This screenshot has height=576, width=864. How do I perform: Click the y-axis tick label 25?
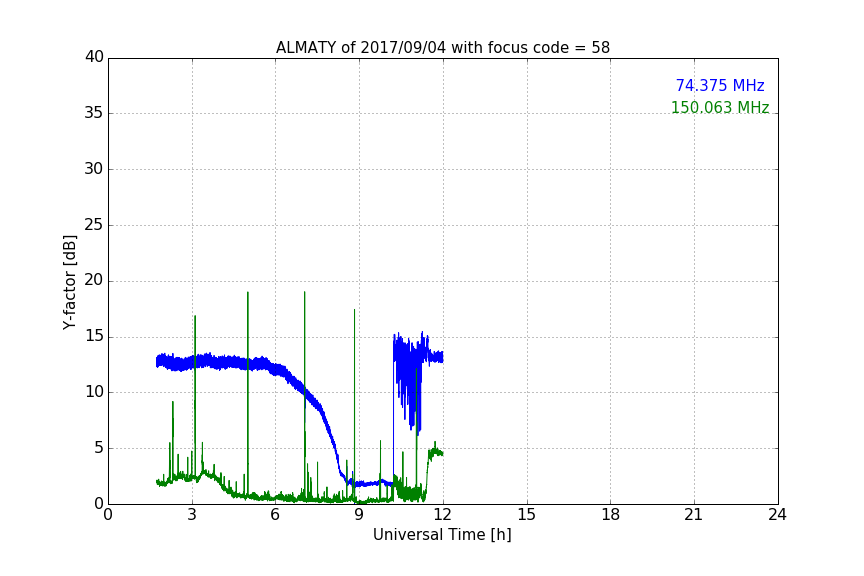94,225
